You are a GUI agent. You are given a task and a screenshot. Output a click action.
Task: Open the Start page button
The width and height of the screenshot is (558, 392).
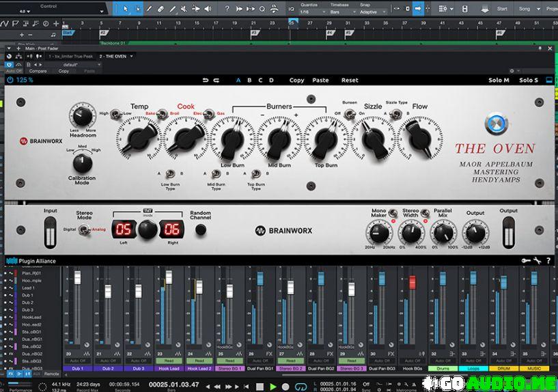coord(502,9)
